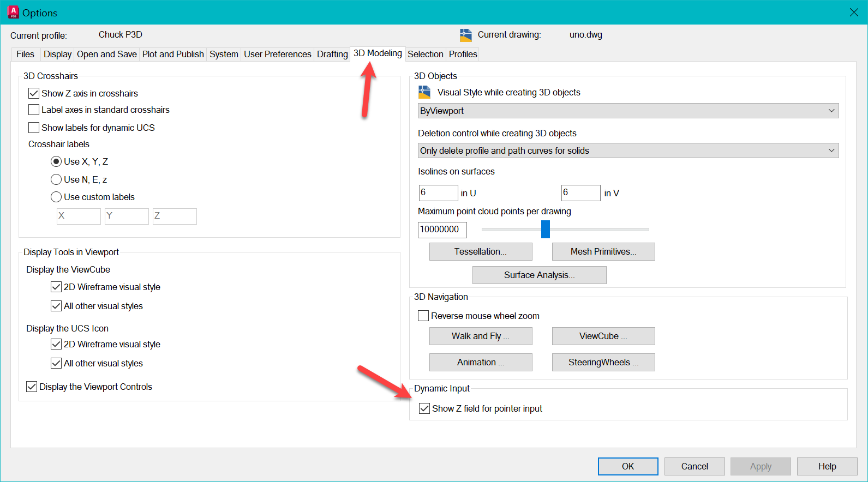Image resolution: width=868 pixels, height=482 pixels.
Task: Open the Selection tab
Action: (x=426, y=54)
